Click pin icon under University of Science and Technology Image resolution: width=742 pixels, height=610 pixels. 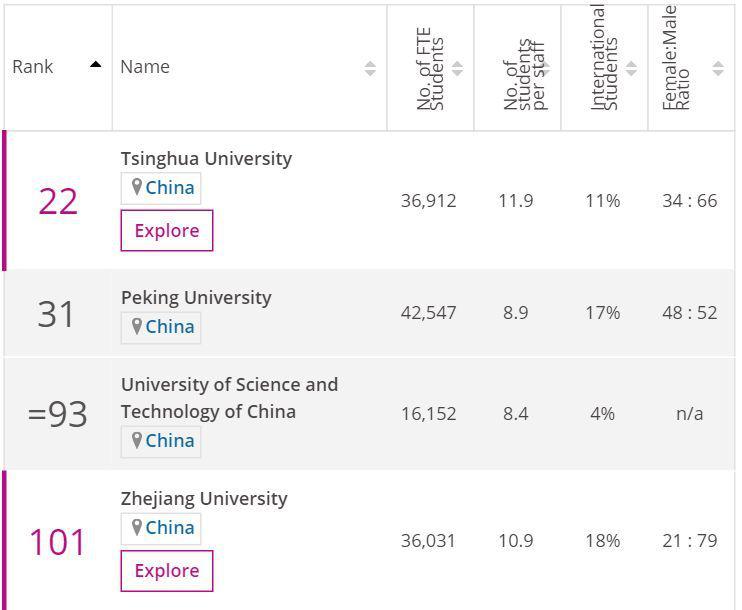137,441
